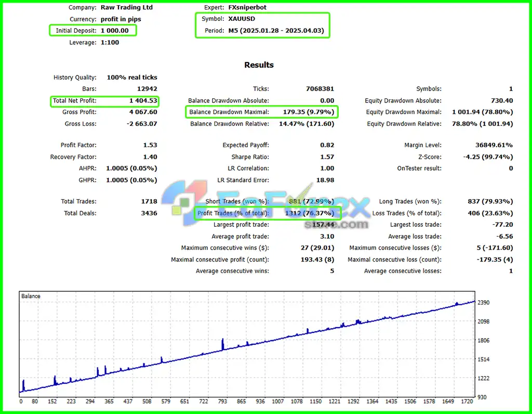The image size is (532, 414).
Task: Click Equity Drawdown Relative value 78.80% (1 001.94)
Action: pyautogui.click(x=483, y=124)
